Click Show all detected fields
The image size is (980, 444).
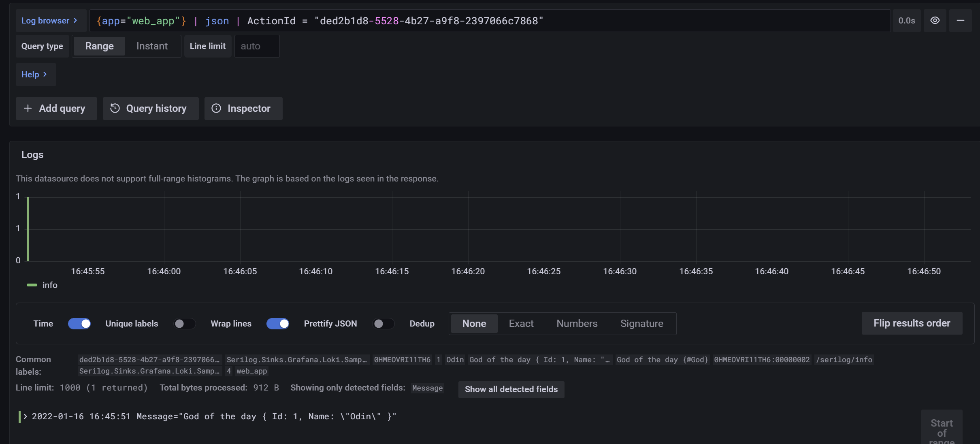[x=511, y=389]
